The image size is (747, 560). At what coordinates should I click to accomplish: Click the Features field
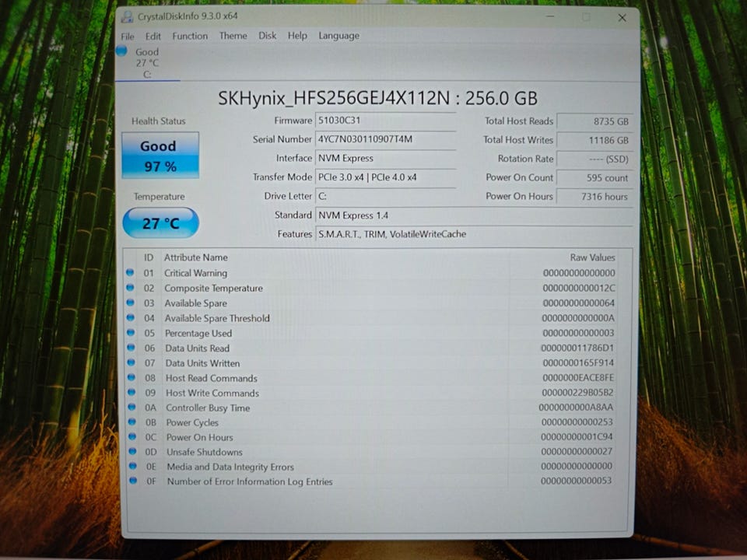pyautogui.click(x=474, y=234)
